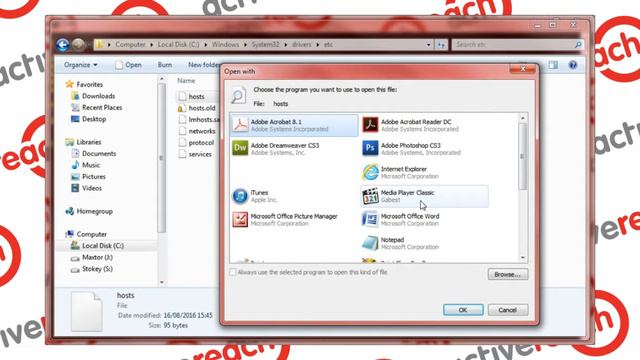
Task: Expand breadcrumb arrow after Computer
Action: coord(151,44)
